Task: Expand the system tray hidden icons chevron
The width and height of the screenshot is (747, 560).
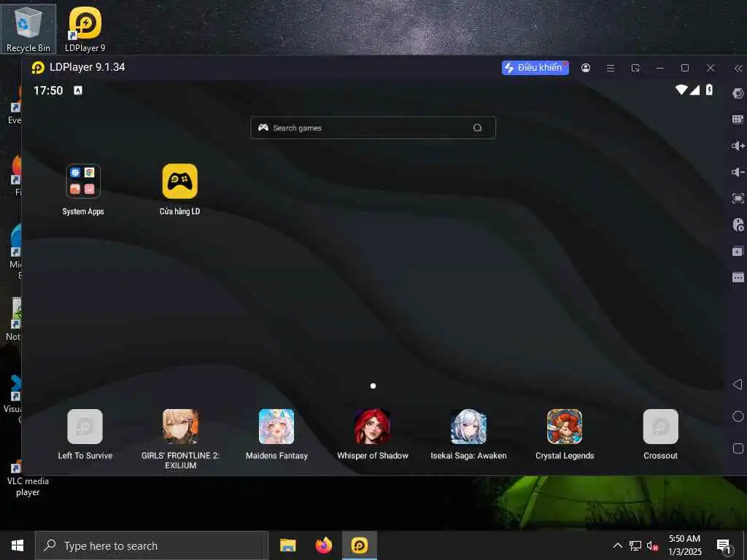Action: tap(617, 545)
